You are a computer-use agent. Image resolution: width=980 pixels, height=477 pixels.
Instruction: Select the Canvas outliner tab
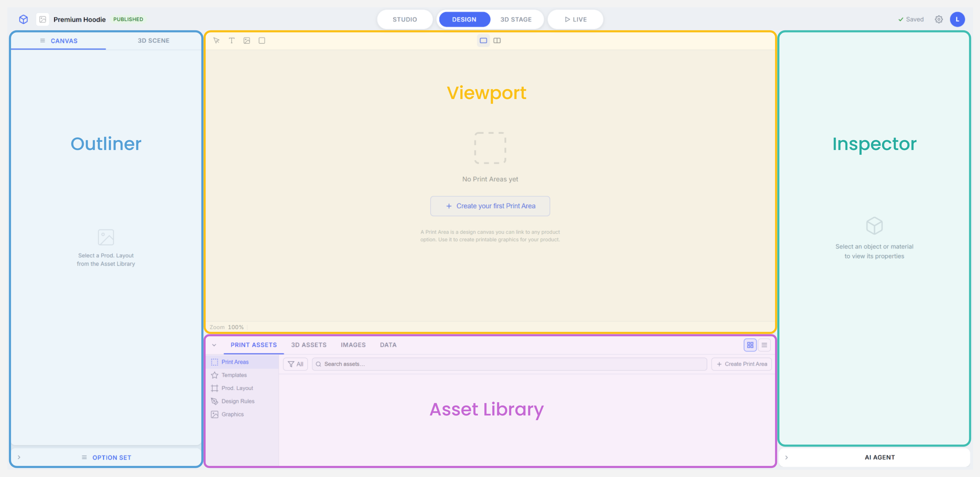click(x=59, y=41)
